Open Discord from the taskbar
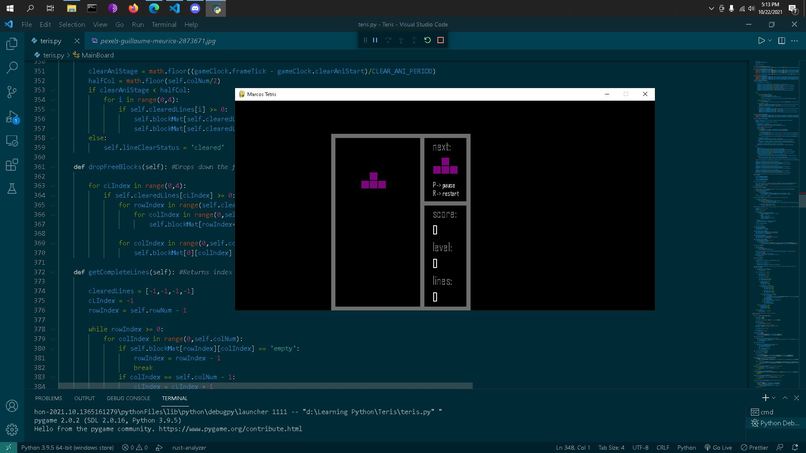806x453 pixels. (195, 8)
